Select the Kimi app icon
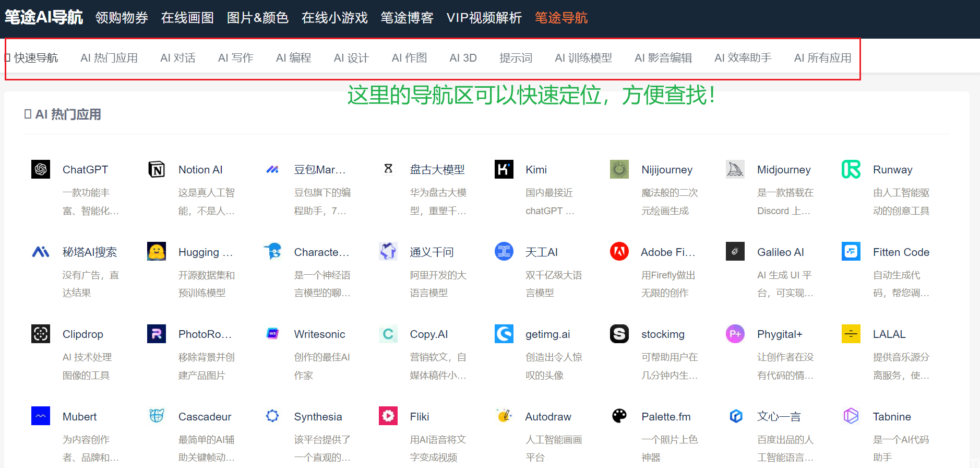 (504, 169)
